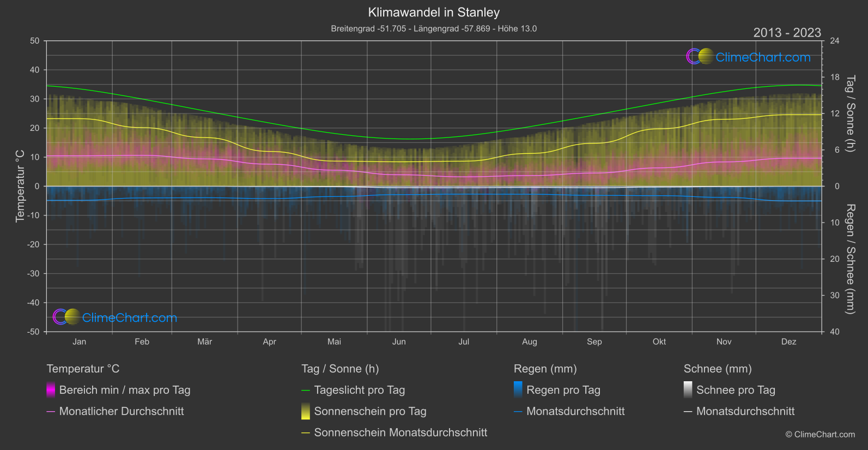Click the Schnee (mm) legend heading
This screenshot has height=450, width=868.
(x=718, y=369)
